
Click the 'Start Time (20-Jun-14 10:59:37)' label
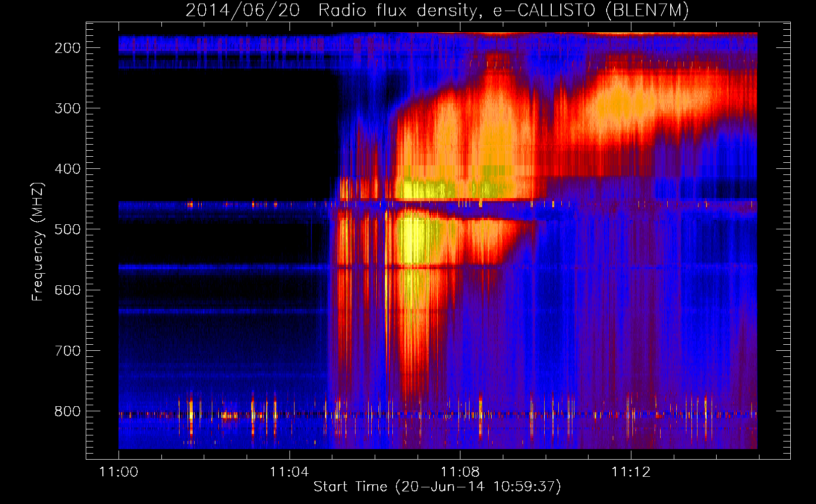(x=437, y=487)
